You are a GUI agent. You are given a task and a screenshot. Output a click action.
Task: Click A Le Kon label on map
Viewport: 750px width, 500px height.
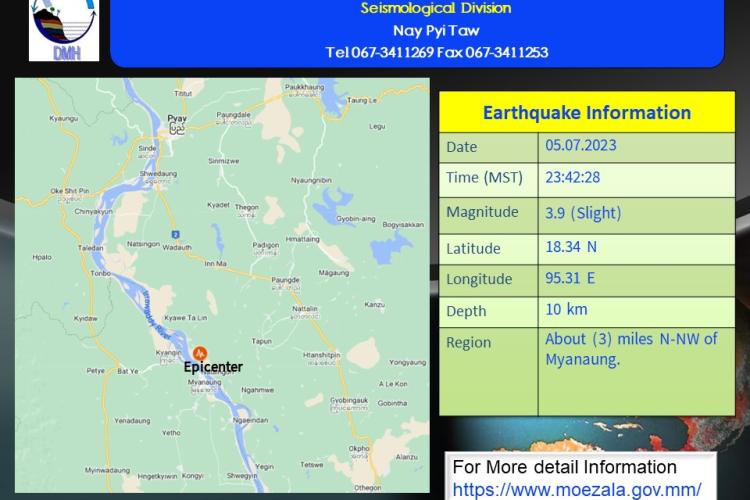[x=393, y=384]
